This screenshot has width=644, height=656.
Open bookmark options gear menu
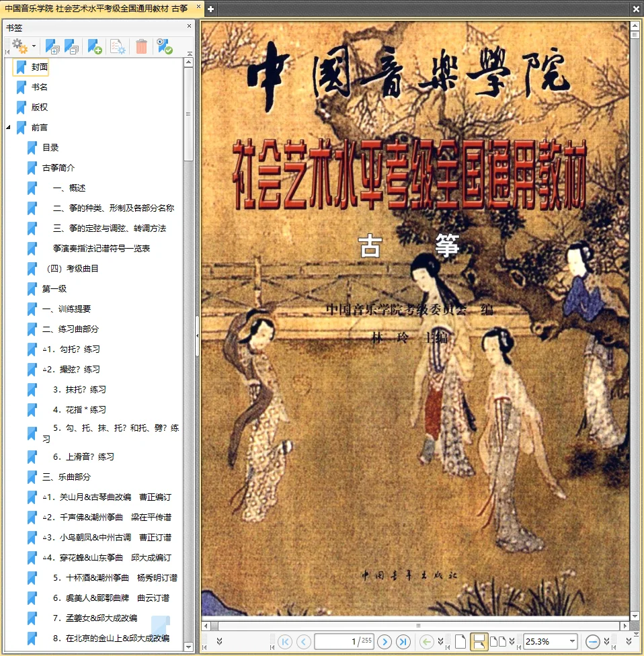(x=19, y=46)
